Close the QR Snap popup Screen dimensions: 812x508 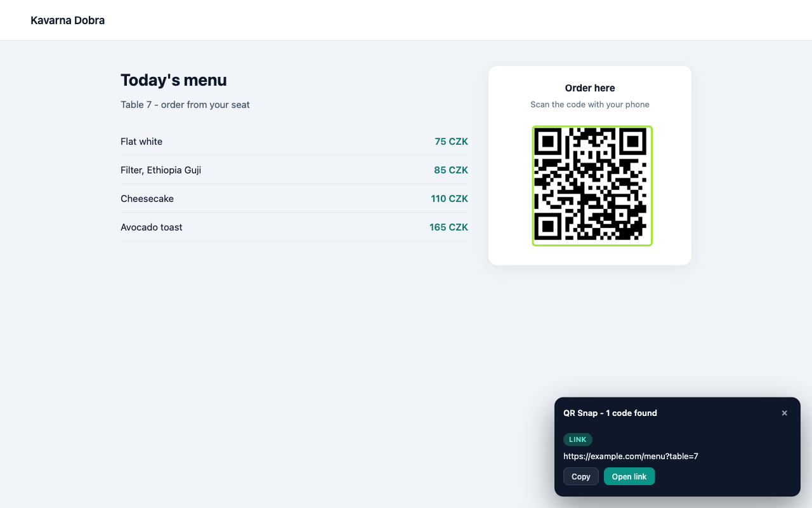(785, 413)
